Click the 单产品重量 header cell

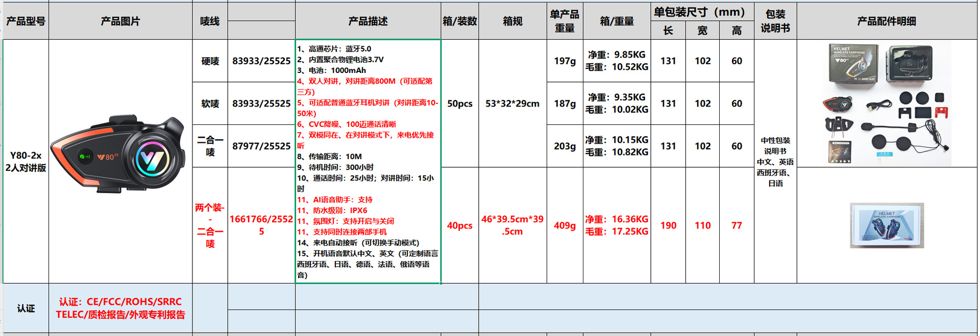coord(565,21)
